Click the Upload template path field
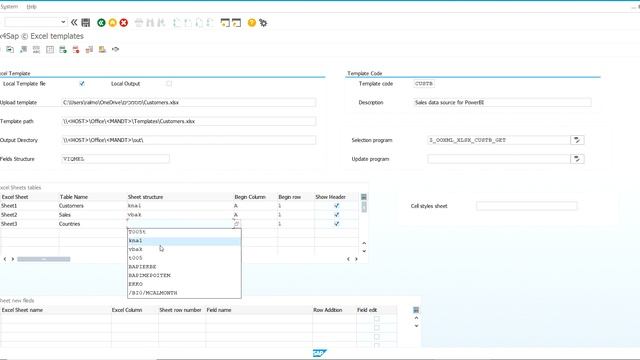This screenshot has width=640, height=360. [x=189, y=102]
